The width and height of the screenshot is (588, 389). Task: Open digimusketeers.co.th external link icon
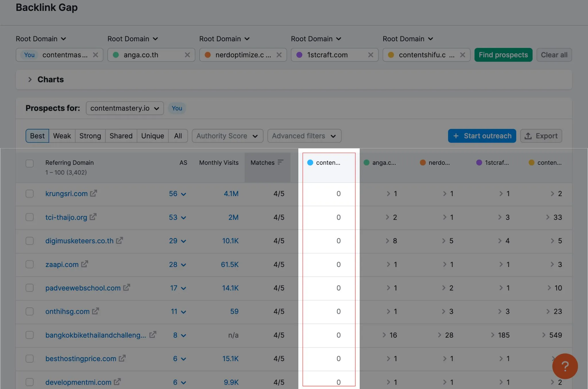pos(119,240)
